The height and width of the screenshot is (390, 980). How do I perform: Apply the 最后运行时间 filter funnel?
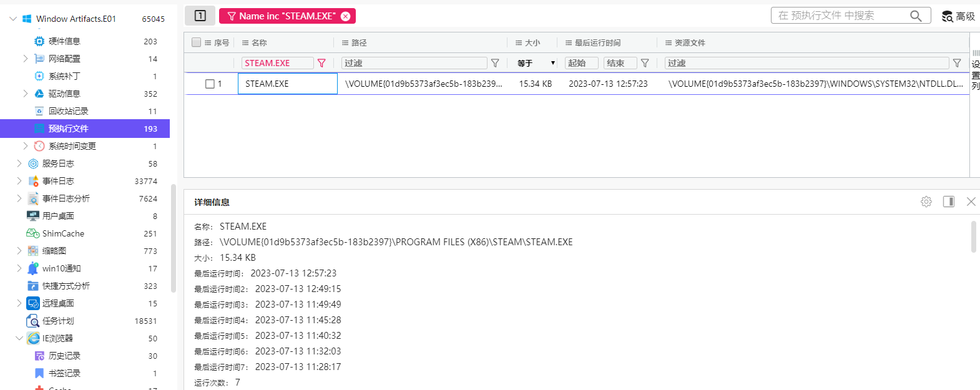645,63
